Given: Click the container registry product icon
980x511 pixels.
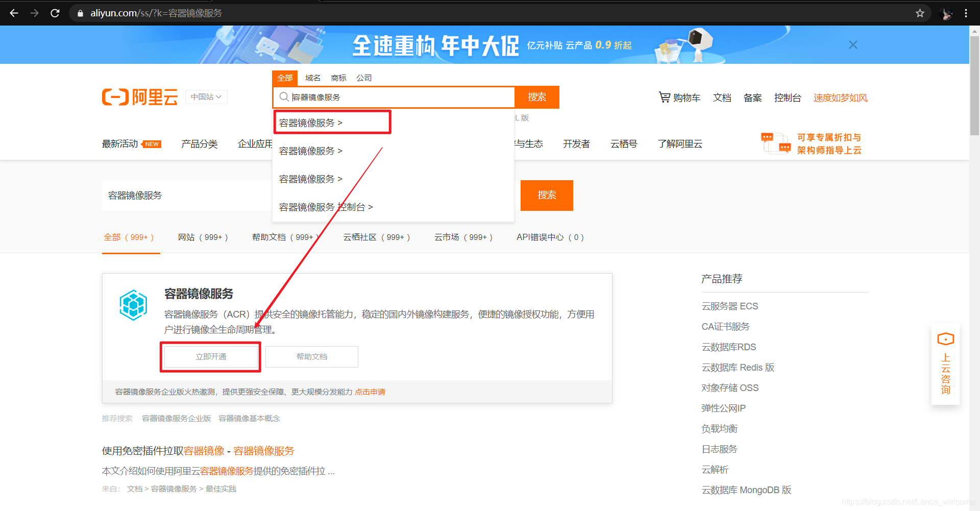Looking at the screenshot, I should [133, 305].
